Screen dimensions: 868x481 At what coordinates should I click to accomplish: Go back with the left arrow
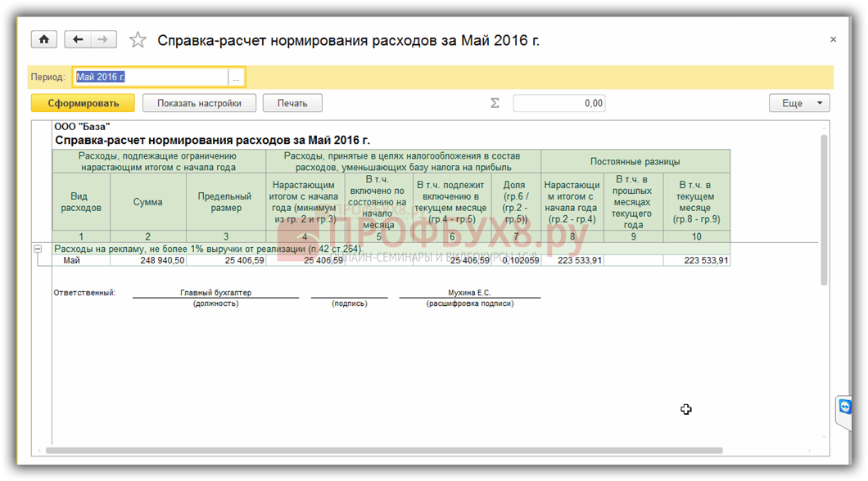click(x=78, y=40)
